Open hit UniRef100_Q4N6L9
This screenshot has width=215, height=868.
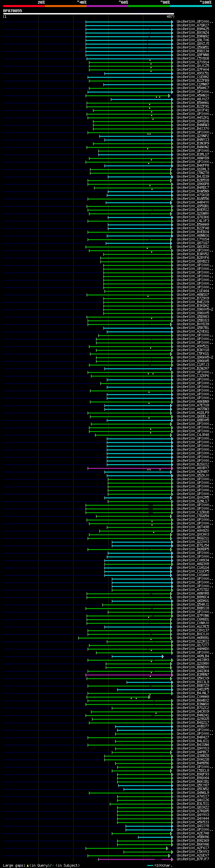193,793
